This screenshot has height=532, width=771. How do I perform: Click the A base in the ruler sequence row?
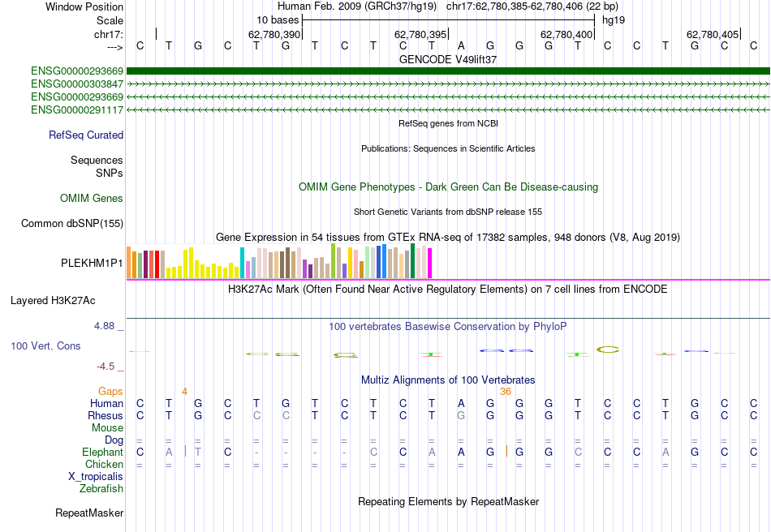point(461,46)
